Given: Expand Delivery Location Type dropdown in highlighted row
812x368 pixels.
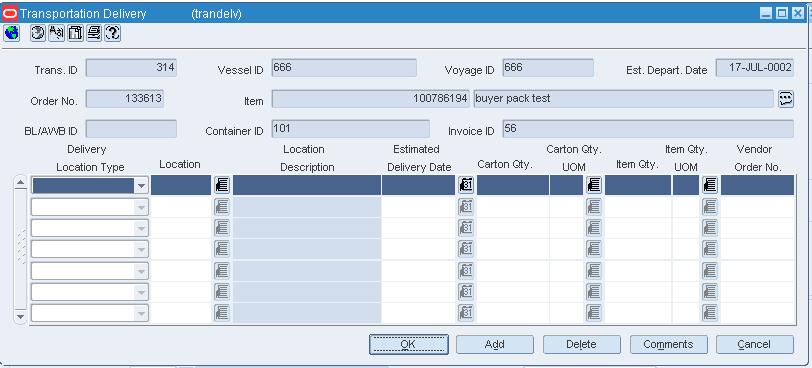Looking at the screenshot, I should 141,186.
